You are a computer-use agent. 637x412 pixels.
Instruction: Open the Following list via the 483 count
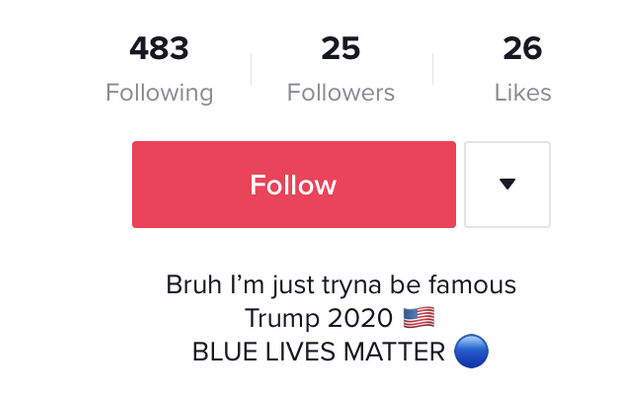pyautogui.click(x=159, y=48)
